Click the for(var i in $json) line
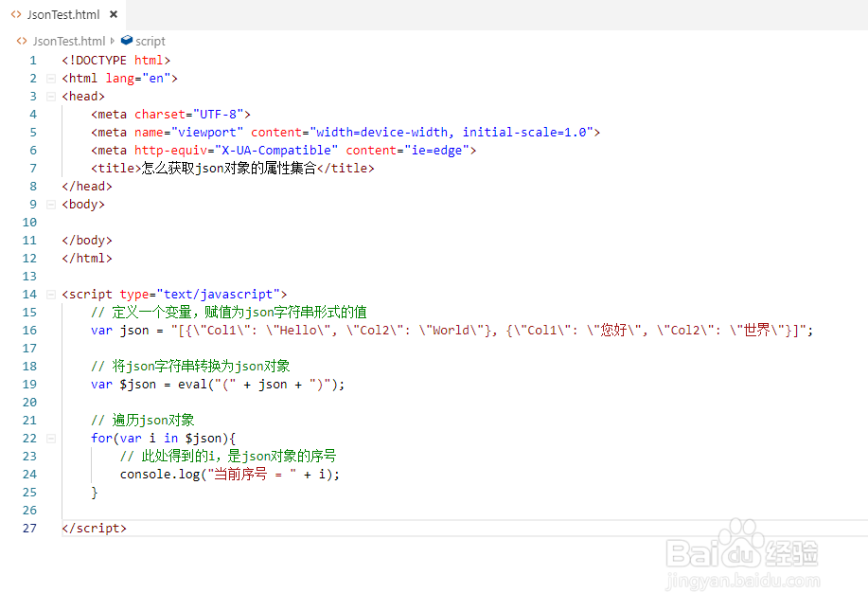The height and width of the screenshot is (611, 868). click(x=164, y=439)
